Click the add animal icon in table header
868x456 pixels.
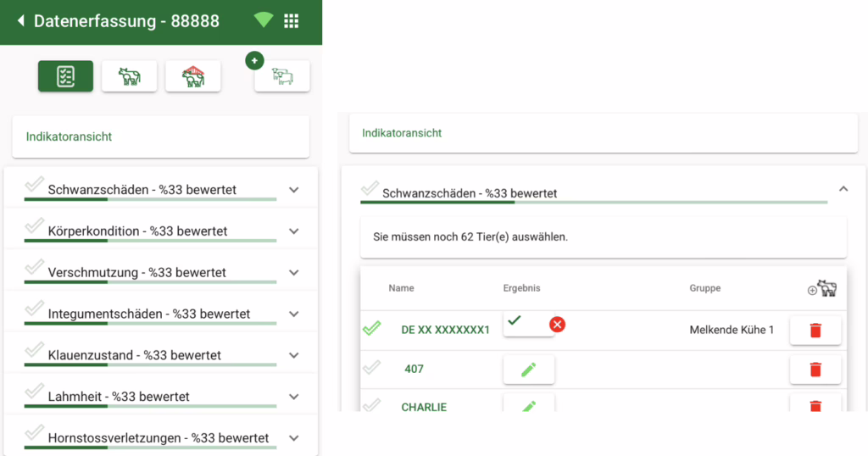coord(821,288)
